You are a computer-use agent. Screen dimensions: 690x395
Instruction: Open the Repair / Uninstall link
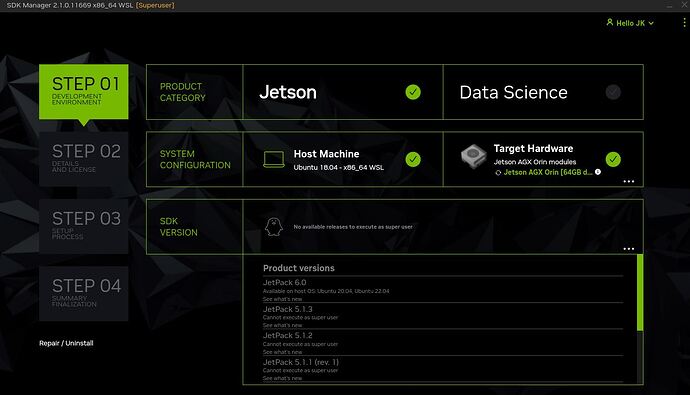(66, 343)
